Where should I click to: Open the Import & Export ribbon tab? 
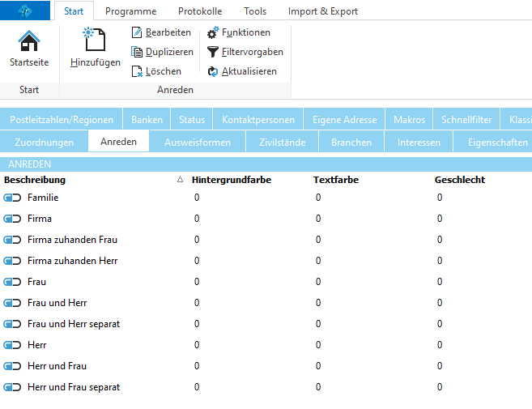coord(322,11)
